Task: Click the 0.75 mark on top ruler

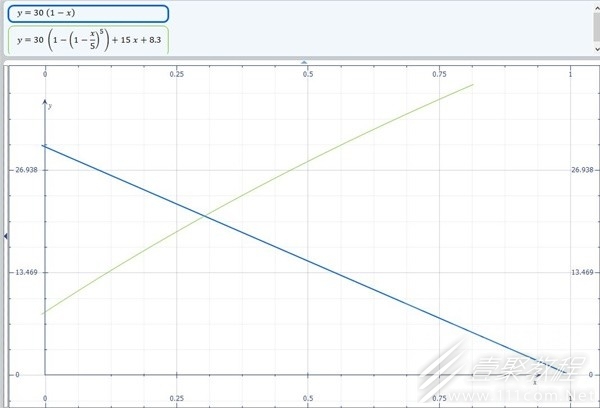Action: click(440, 75)
